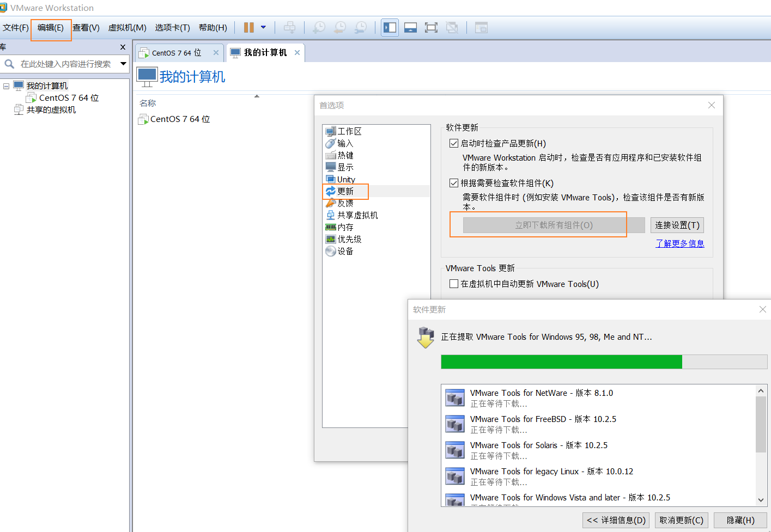The height and width of the screenshot is (532, 771).
Task: Click the full screen mode icon
Action: tap(431, 27)
